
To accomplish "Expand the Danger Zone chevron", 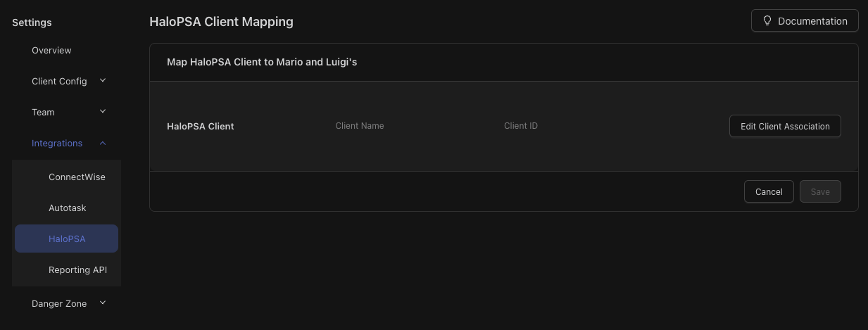I will click(103, 303).
